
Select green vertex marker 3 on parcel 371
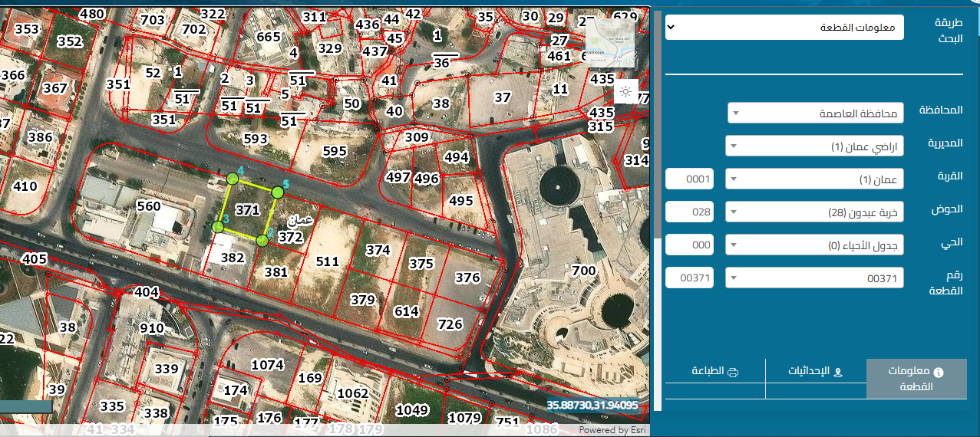pos(218,226)
